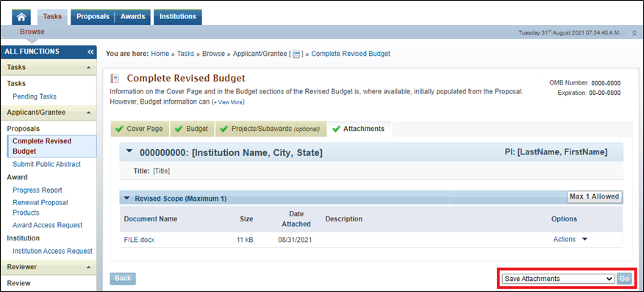Collapse the Tasks section in the sidebar

pyautogui.click(x=89, y=68)
